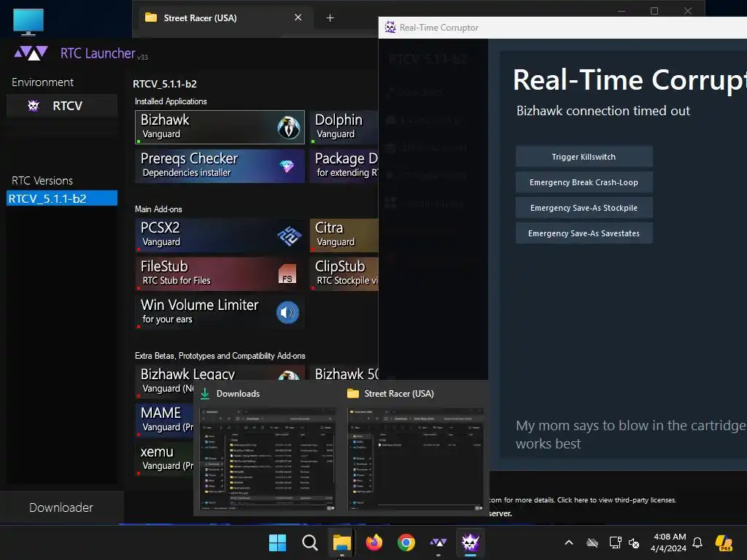The height and width of the screenshot is (560, 747).
Task: Add a new File Explorer tab
Action: [x=330, y=18]
